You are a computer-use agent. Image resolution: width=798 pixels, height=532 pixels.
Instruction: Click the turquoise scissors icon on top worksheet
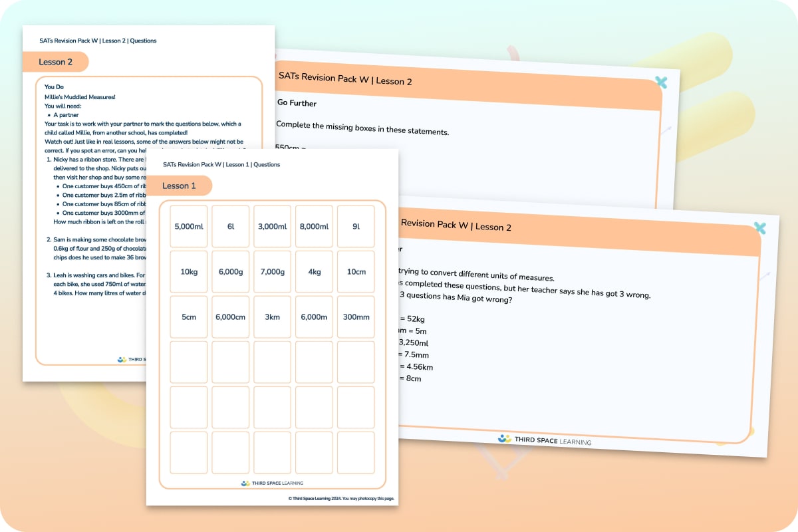(x=660, y=83)
